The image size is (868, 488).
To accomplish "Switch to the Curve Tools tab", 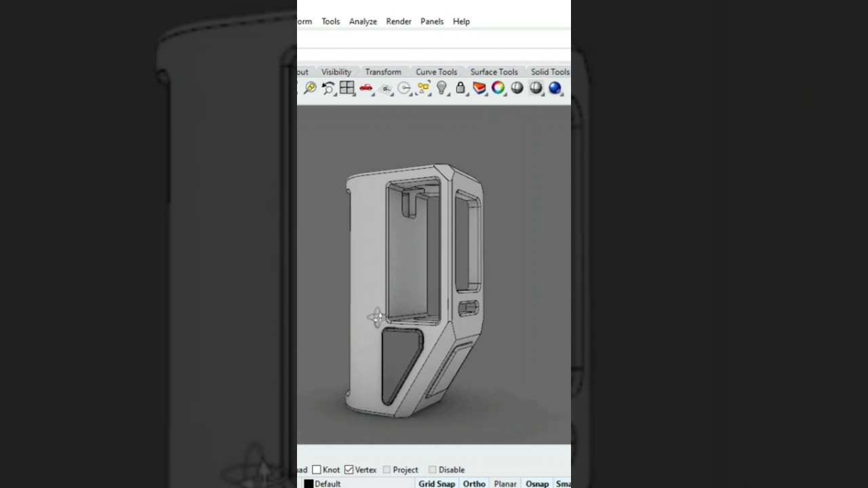I will [436, 72].
